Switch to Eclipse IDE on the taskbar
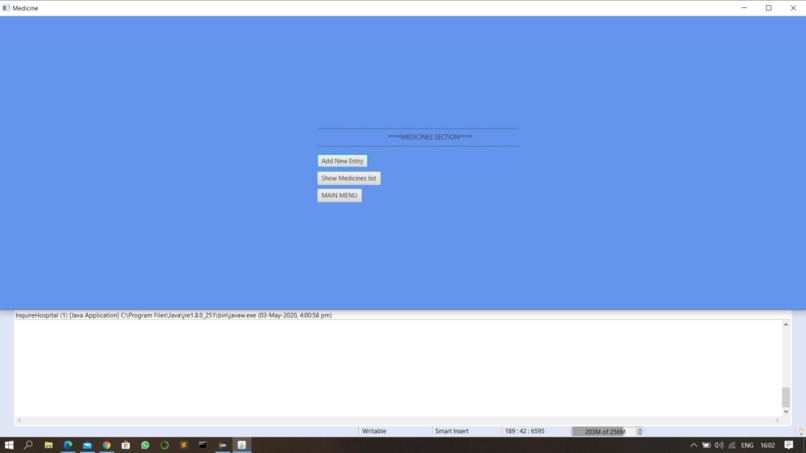Screen dimensions: 806x453 tap(223, 445)
